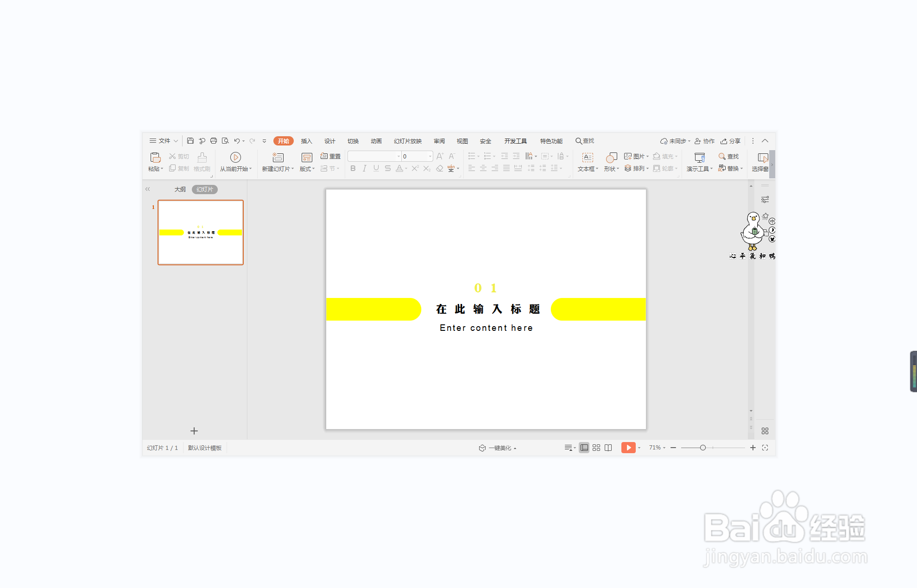Click the Shapes (形状) icon
The width and height of the screenshot is (917, 588).
coord(612,158)
